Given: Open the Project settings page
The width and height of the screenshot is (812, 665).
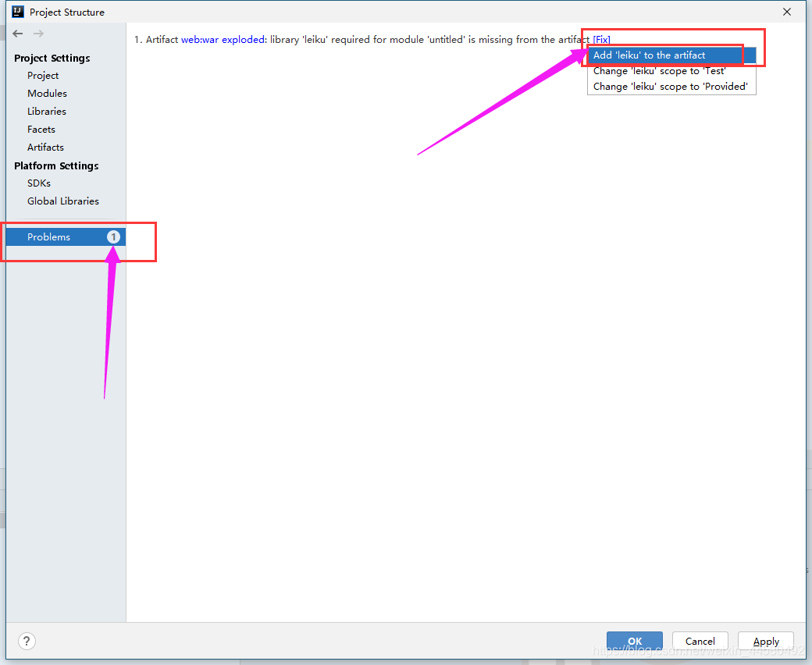Looking at the screenshot, I should click(43, 76).
